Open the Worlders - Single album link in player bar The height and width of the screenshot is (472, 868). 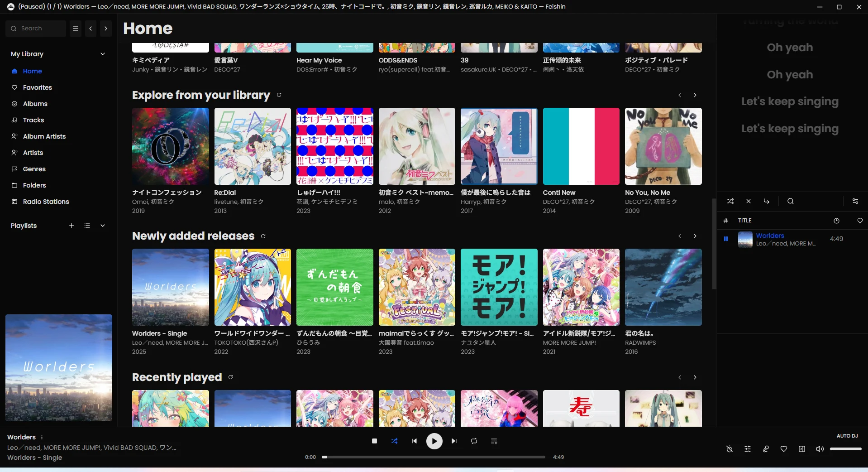[35, 458]
